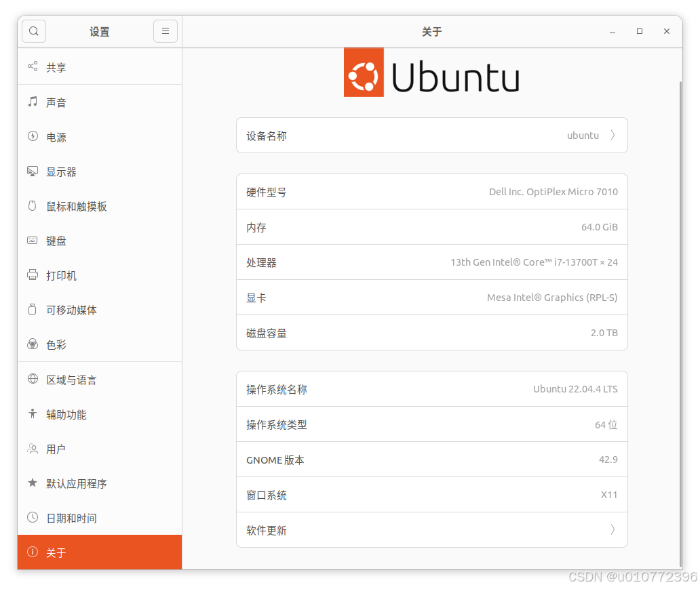Viewport: 700px width, 589px height.
Task: Click the info icon beside 关于
Action: point(33,552)
